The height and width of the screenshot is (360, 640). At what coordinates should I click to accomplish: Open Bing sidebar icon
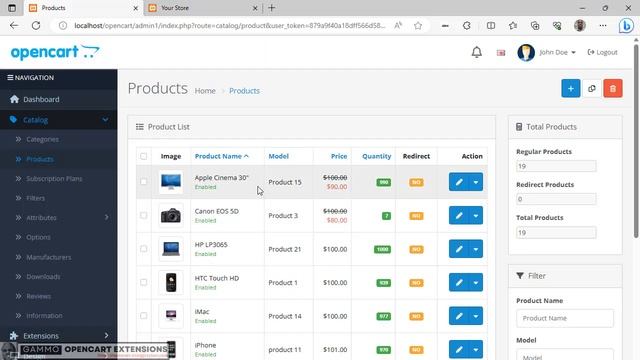(x=626, y=26)
